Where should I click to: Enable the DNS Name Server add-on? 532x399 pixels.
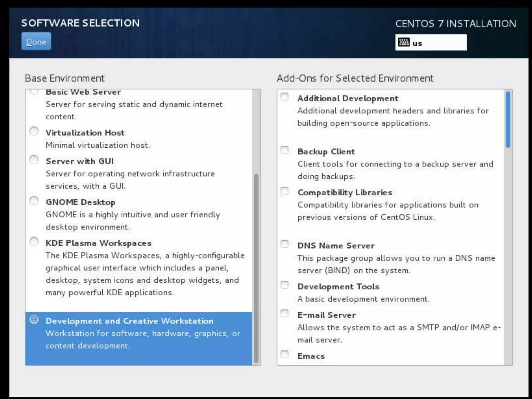(285, 244)
